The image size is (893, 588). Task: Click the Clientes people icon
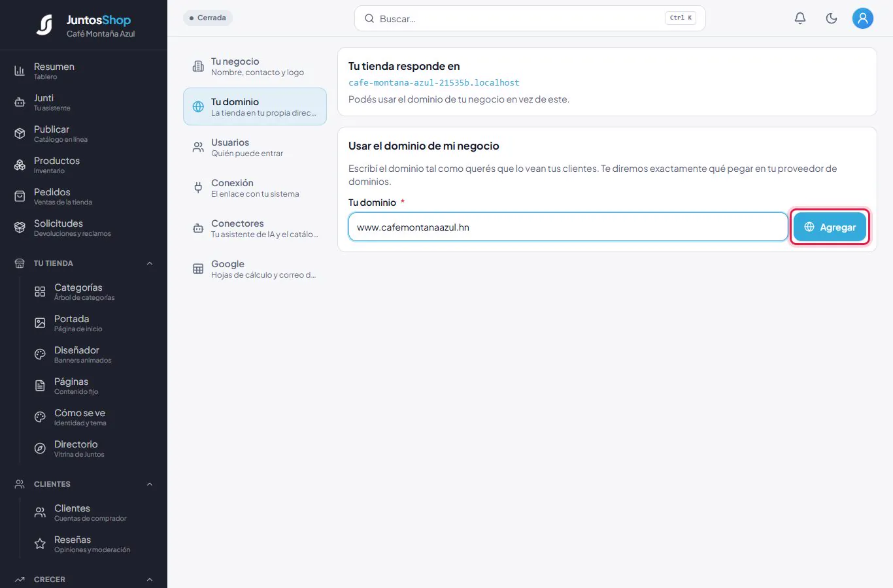[x=40, y=512]
